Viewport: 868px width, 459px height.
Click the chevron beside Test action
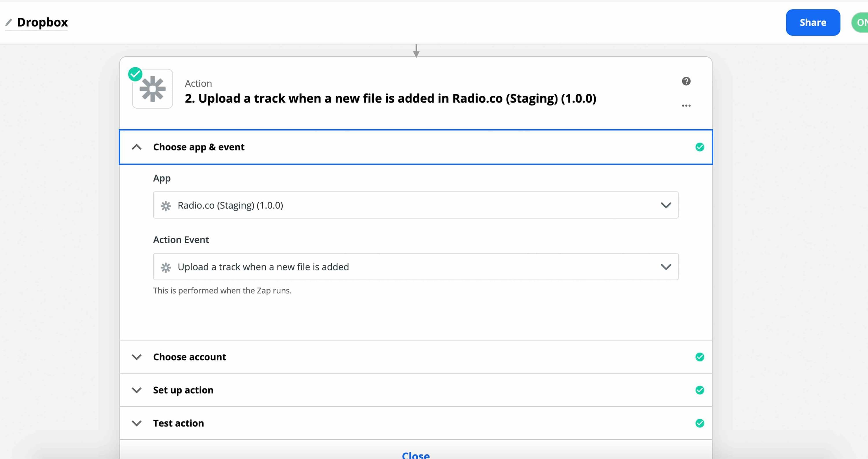coord(137,423)
